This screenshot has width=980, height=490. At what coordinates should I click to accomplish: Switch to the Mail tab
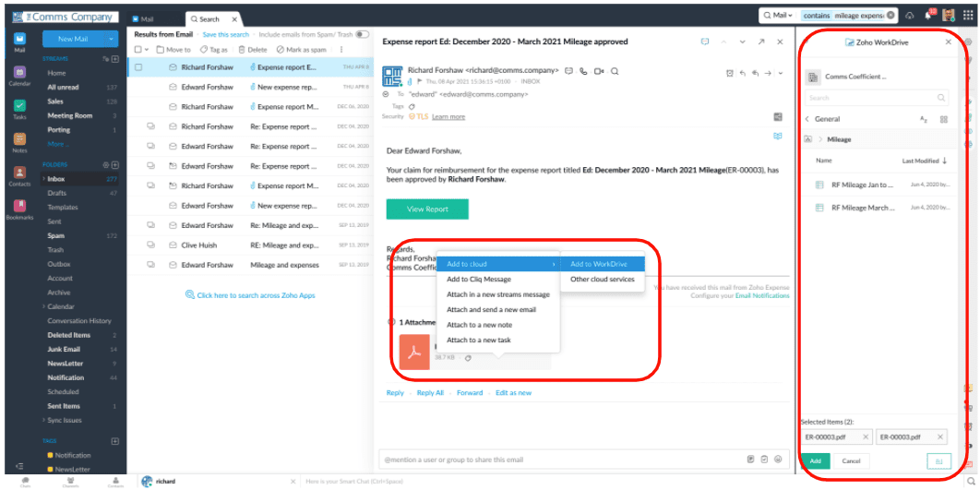click(155, 19)
